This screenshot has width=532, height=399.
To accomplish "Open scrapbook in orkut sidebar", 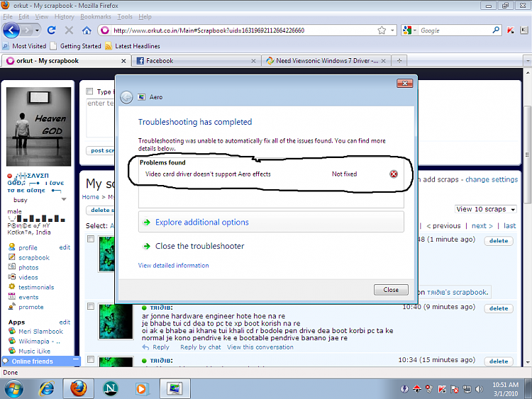I will click(x=34, y=258).
